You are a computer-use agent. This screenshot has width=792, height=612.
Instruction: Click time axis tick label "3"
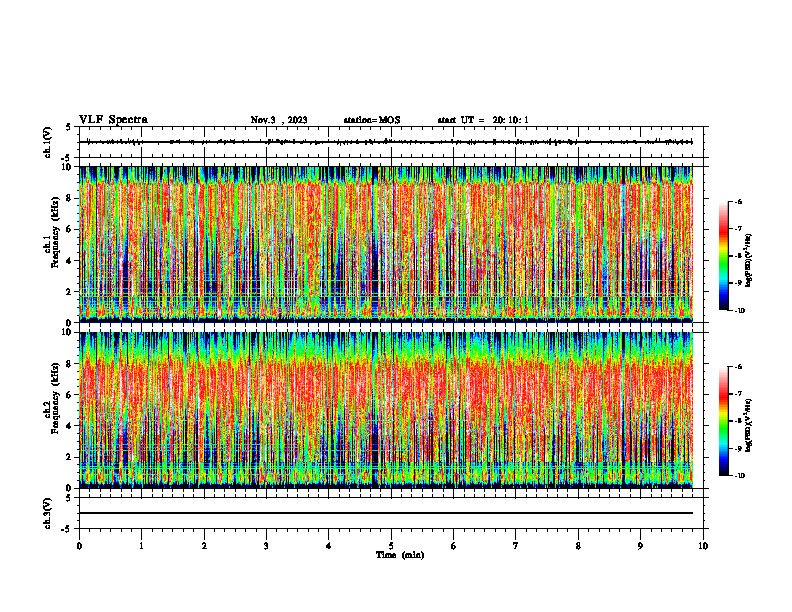click(x=266, y=546)
